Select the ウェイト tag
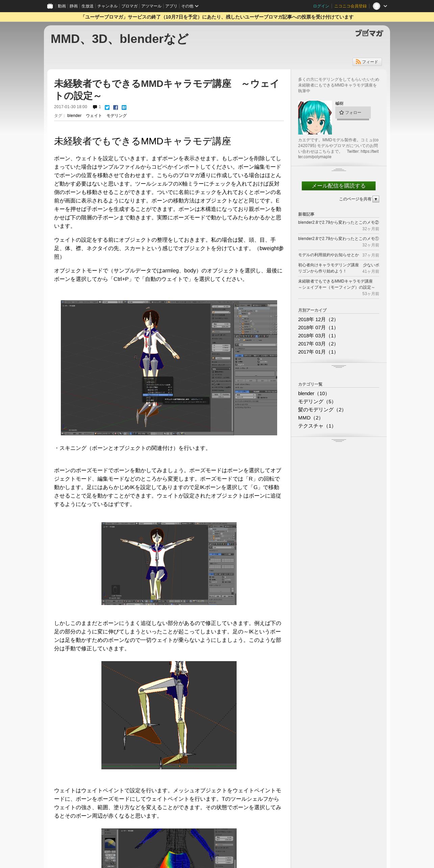This screenshot has width=434, height=868. point(94,116)
